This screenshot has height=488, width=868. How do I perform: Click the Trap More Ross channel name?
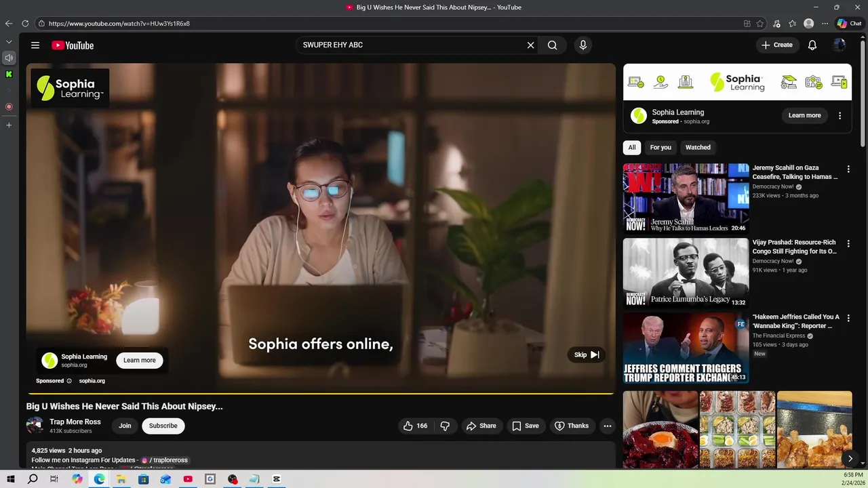[x=75, y=422]
